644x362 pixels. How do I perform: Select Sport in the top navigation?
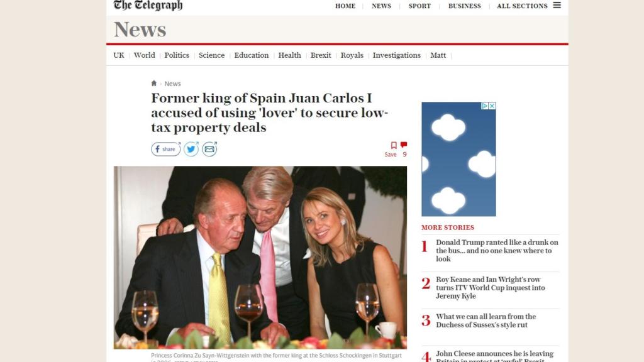click(419, 6)
